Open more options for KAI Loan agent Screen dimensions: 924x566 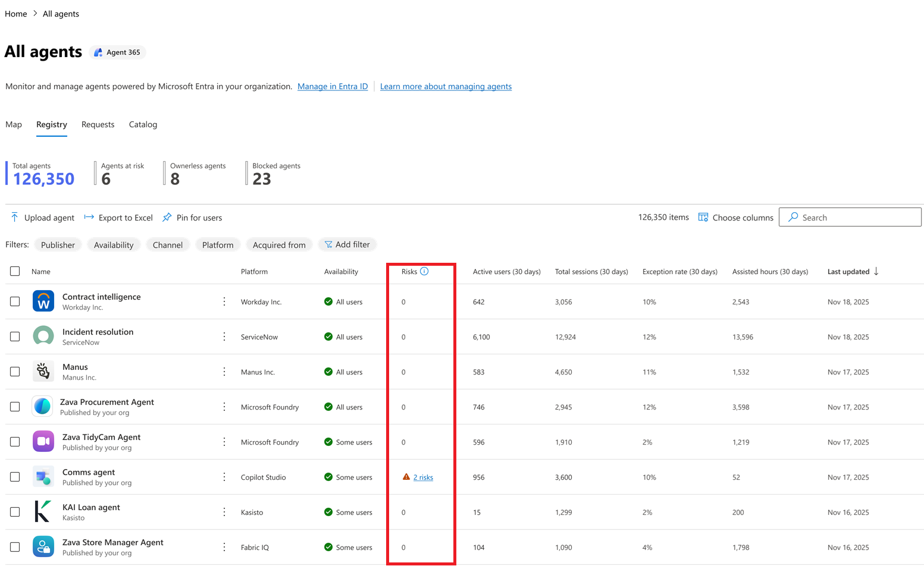pos(224,512)
